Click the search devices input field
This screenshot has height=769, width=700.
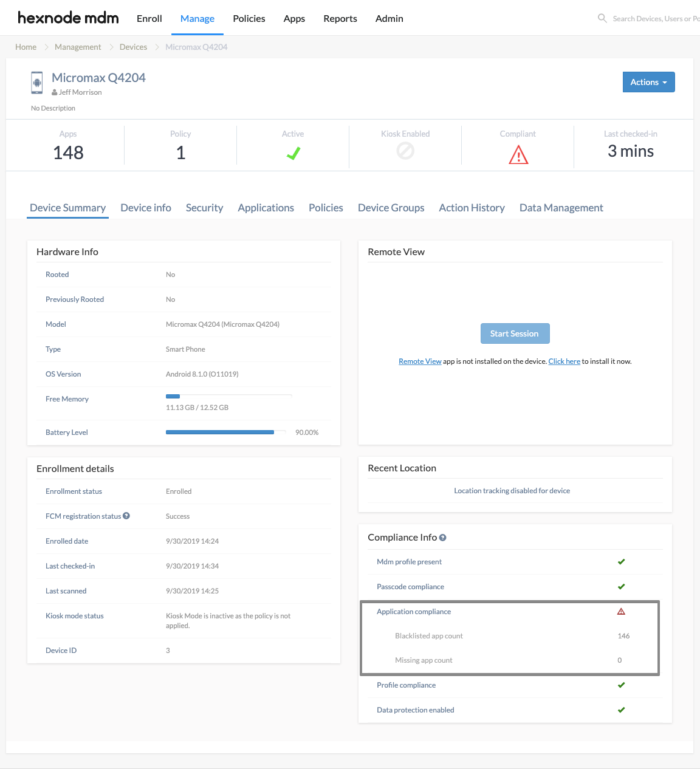click(656, 19)
